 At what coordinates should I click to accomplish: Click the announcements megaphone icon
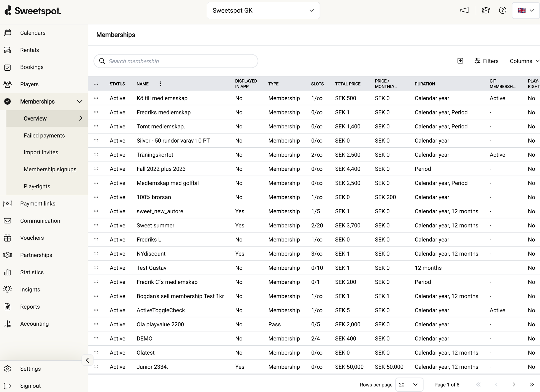coord(464,11)
